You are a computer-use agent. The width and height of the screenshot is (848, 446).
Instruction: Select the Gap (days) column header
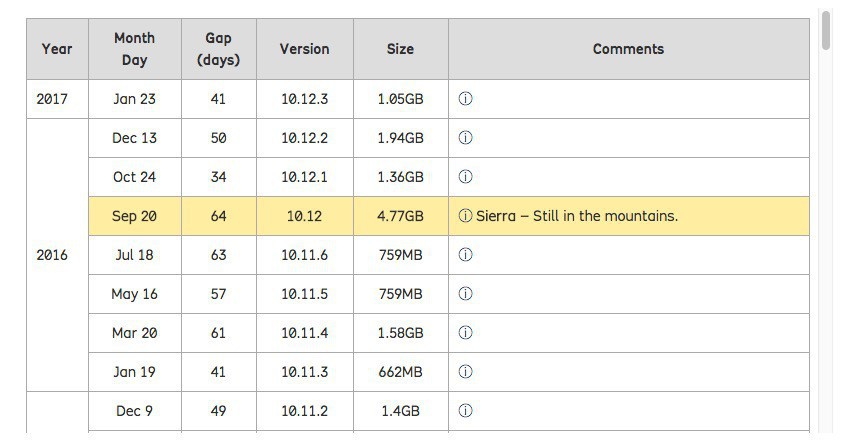pos(218,49)
